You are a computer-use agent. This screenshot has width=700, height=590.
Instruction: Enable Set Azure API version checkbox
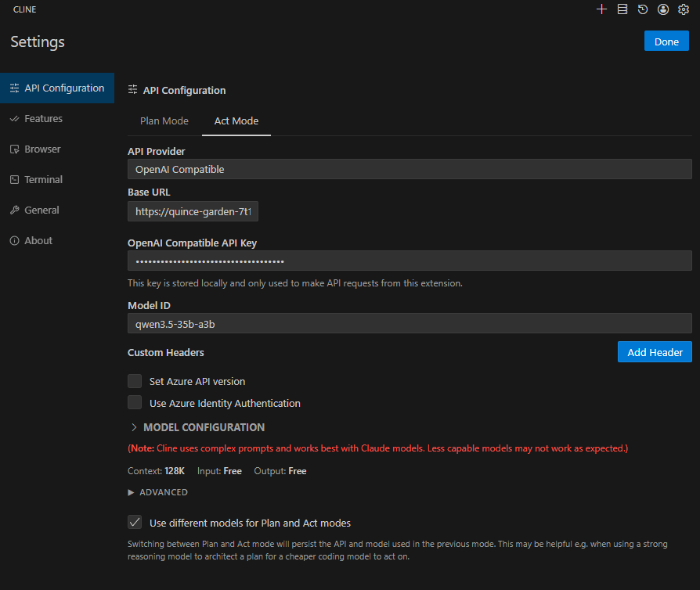[135, 381]
